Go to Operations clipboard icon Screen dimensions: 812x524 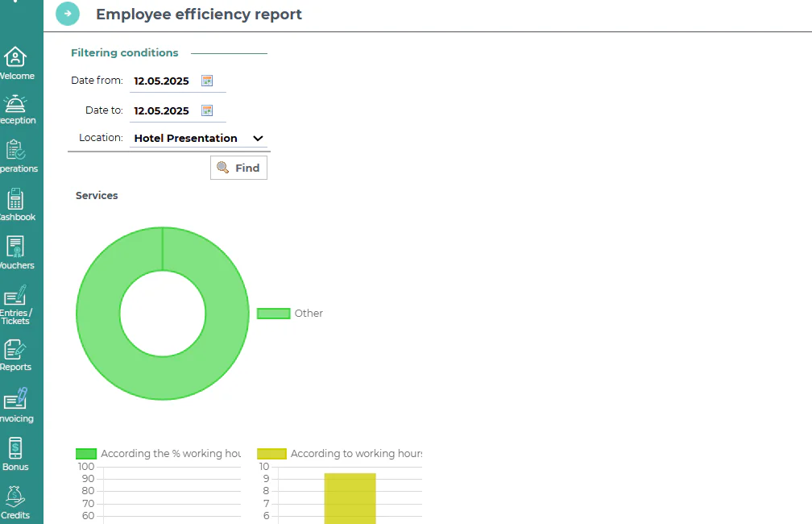(15, 150)
